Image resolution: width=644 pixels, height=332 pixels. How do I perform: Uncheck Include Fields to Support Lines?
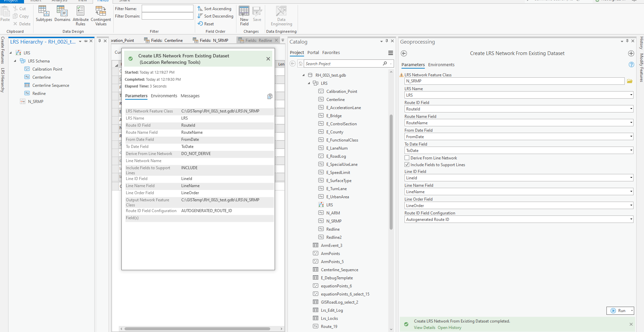pyautogui.click(x=407, y=164)
